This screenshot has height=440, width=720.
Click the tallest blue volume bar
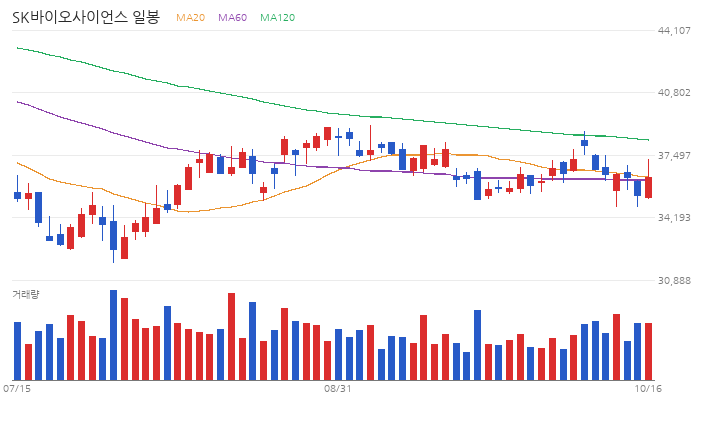113,335
